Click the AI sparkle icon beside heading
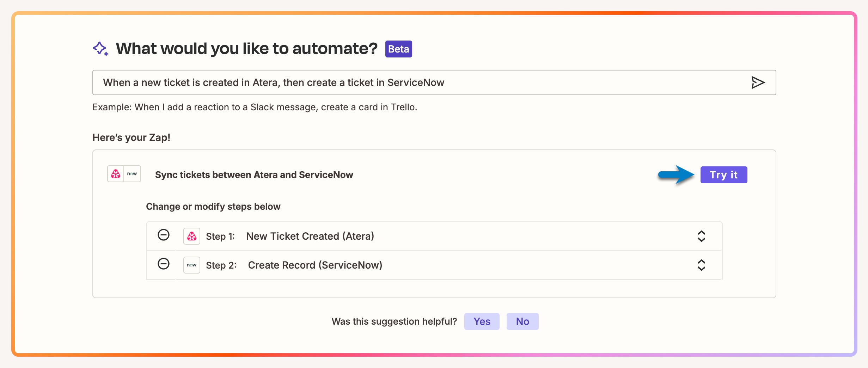The width and height of the screenshot is (868, 368). click(100, 49)
